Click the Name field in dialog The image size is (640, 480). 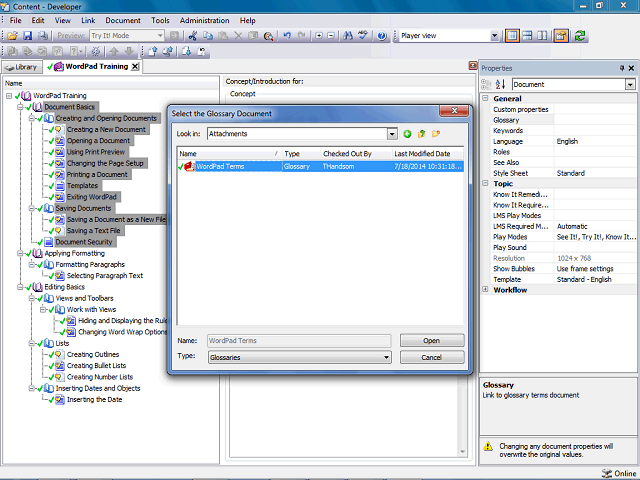click(x=299, y=341)
